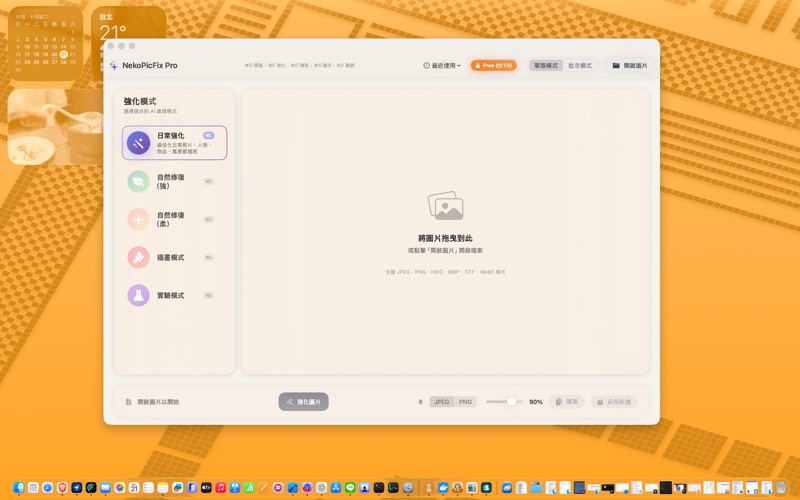Click the document icon beside 開啟圖片以開始
Screen dimensions: 800x500
tap(129, 402)
